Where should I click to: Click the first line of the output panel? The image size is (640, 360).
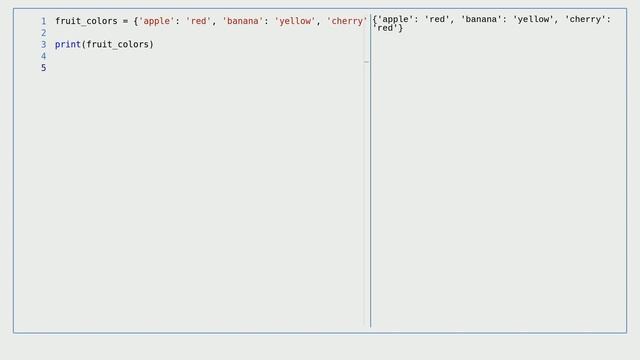coord(491,19)
